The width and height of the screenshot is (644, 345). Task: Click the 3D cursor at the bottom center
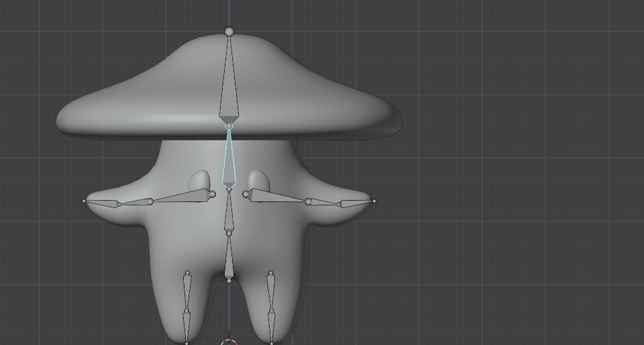click(229, 342)
